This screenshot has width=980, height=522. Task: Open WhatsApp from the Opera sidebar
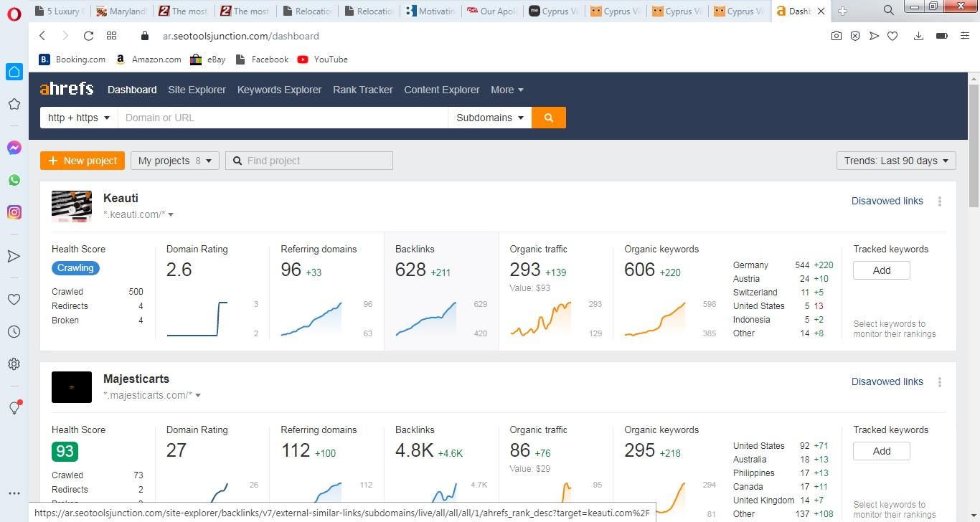click(14, 180)
